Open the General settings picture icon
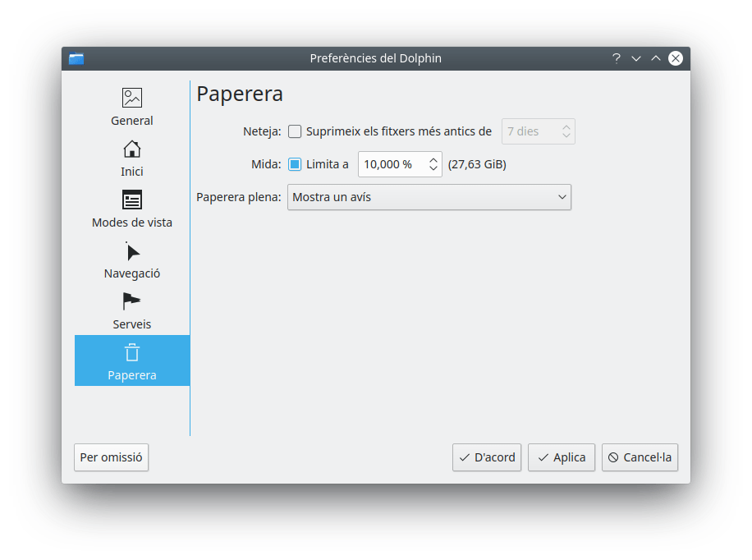 (131, 98)
